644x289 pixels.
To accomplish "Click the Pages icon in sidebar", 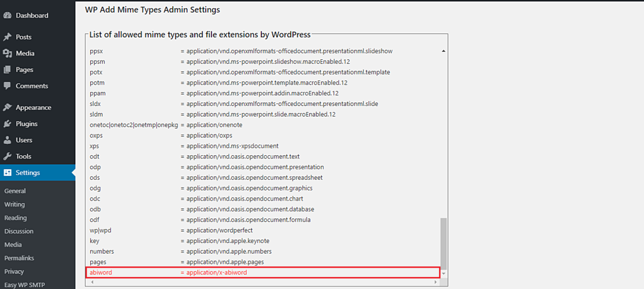I will coord(7,70).
